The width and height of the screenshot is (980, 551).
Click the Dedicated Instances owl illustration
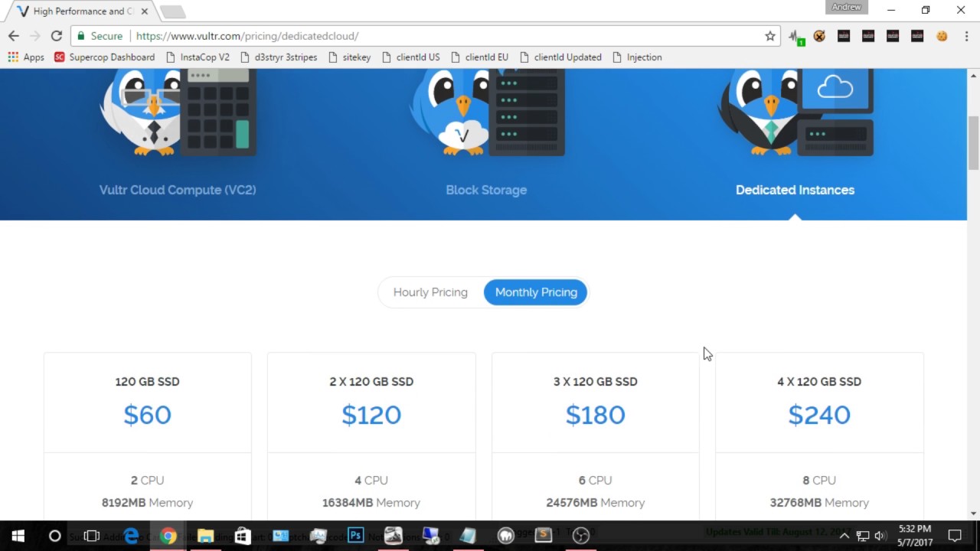pyautogui.click(x=795, y=112)
